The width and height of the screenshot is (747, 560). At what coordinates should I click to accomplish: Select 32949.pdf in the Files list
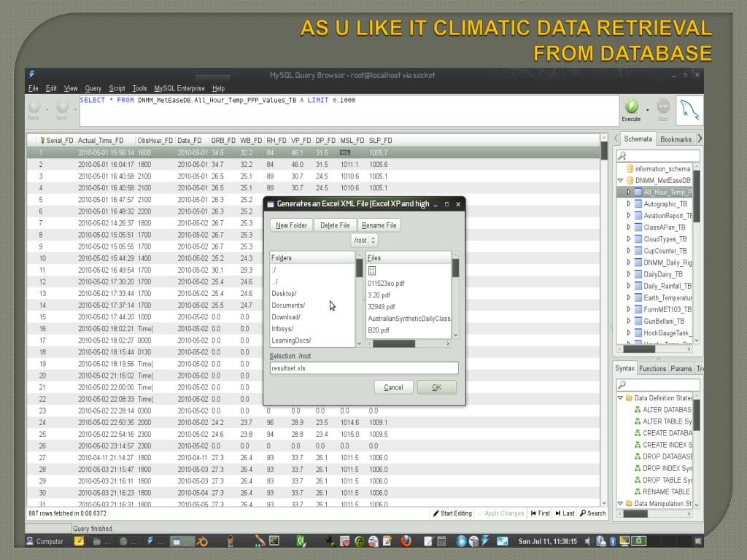381,307
